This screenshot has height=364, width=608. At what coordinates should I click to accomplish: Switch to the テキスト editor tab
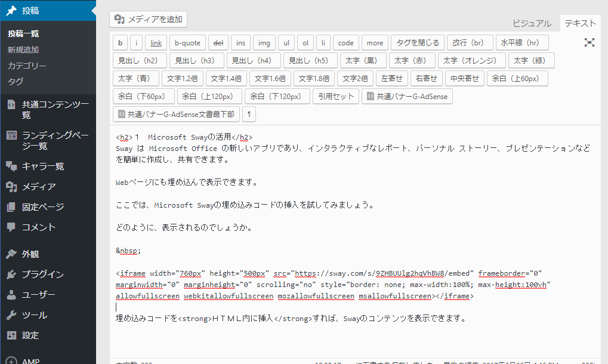(580, 24)
